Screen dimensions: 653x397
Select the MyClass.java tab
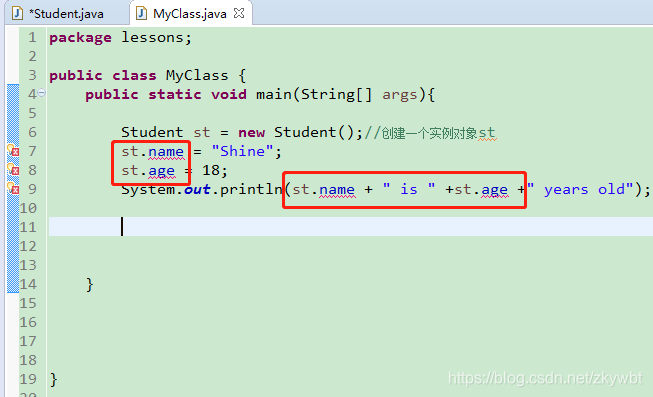coord(190,13)
